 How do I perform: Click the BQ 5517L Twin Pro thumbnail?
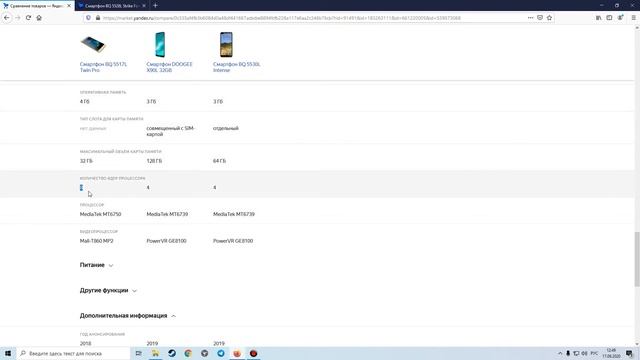point(93,44)
